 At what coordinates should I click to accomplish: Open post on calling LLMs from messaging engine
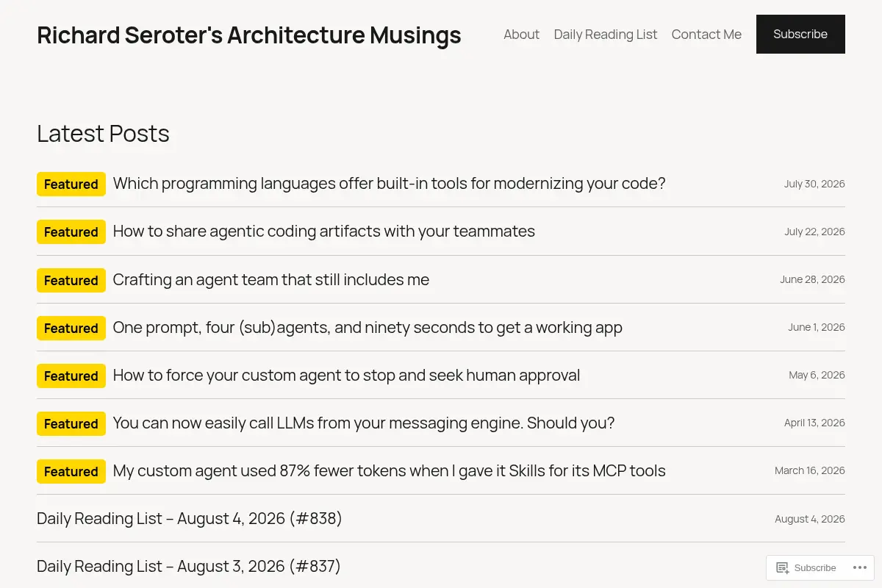click(x=363, y=423)
